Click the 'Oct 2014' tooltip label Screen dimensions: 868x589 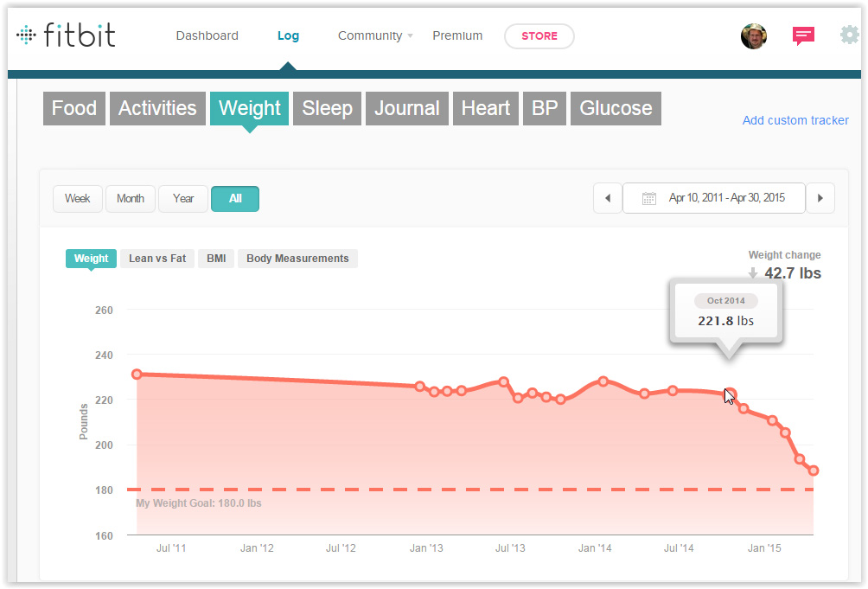(x=725, y=301)
